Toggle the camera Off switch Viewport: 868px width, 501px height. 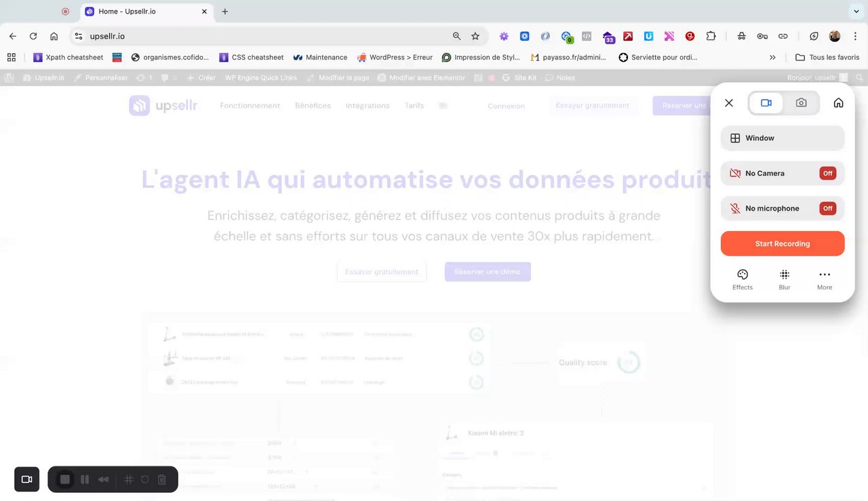(827, 174)
